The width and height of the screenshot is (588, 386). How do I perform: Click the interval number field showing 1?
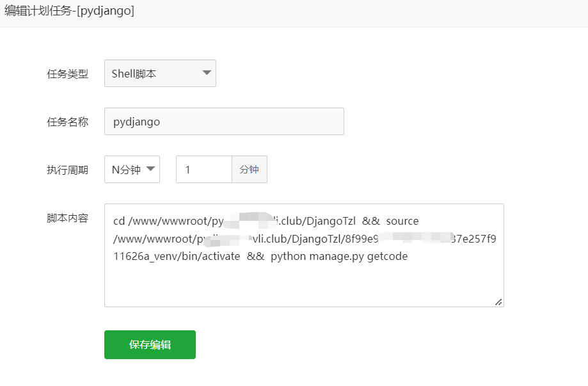203,170
